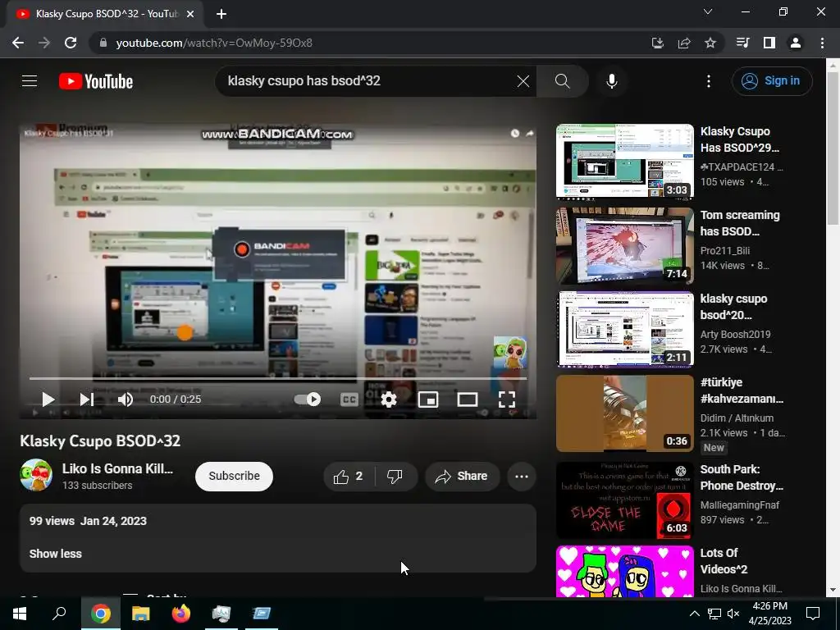Open the notification center icon
Image resolution: width=840 pixels, height=630 pixels.
pyautogui.click(x=813, y=614)
